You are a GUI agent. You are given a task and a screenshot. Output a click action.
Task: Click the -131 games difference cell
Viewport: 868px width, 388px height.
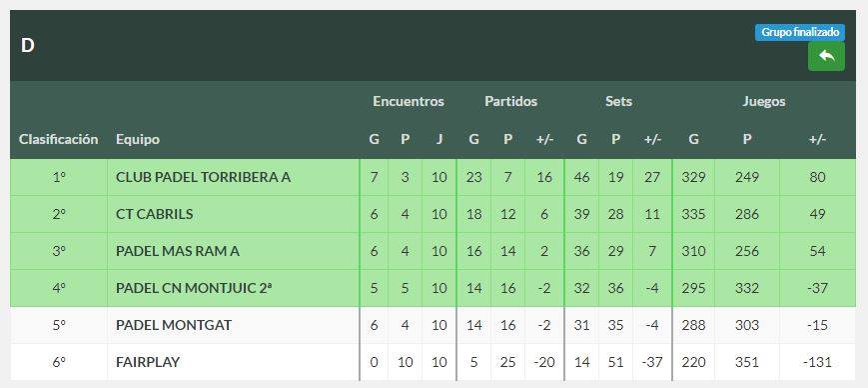tap(818, 362)
